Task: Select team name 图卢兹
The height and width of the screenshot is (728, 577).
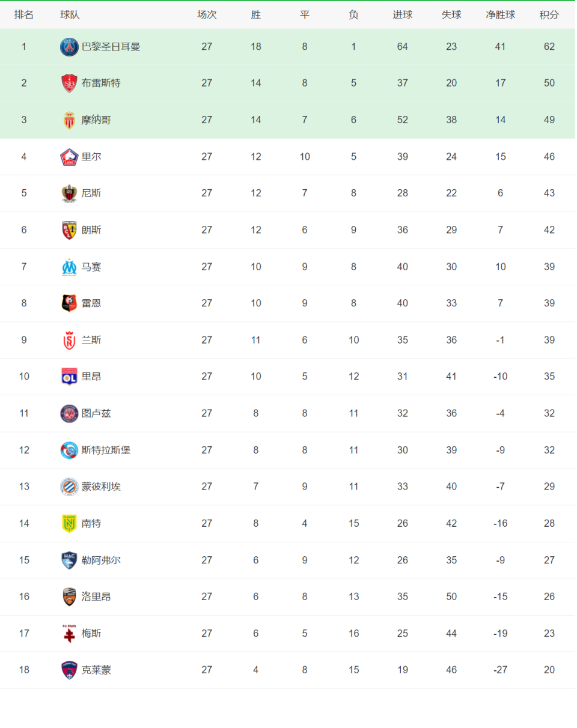Action: pyautogui.click(x=96, y=413)
